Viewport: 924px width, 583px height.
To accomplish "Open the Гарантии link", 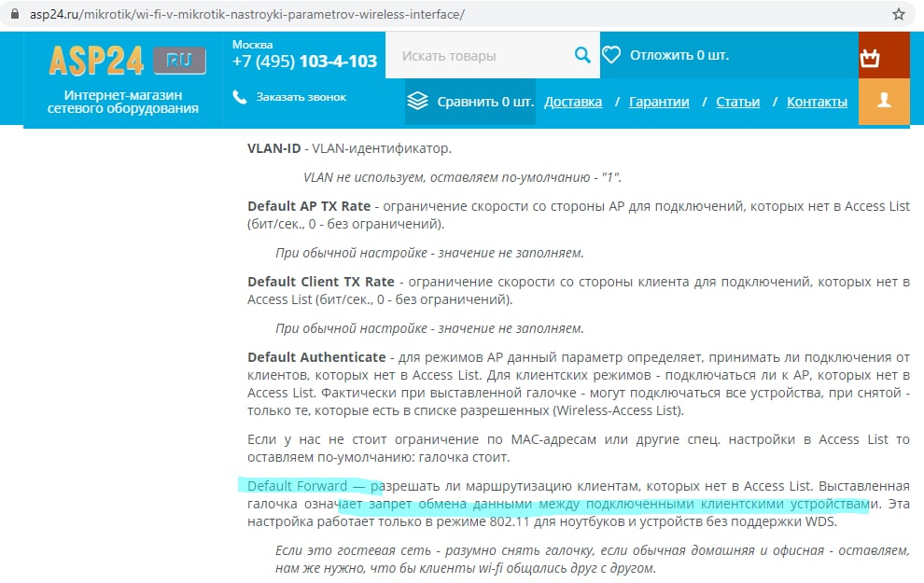I will pyautogui.click(x=659, y=102).
